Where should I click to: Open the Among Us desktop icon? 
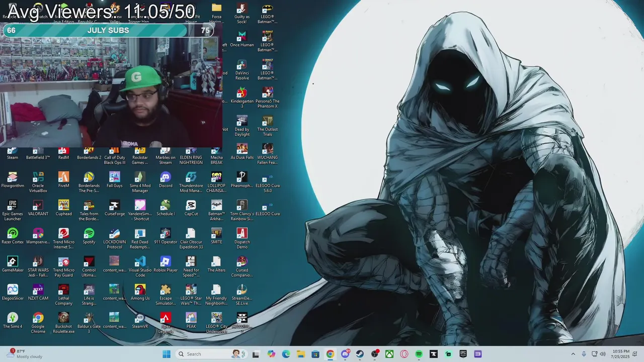[x=140, y=293]
